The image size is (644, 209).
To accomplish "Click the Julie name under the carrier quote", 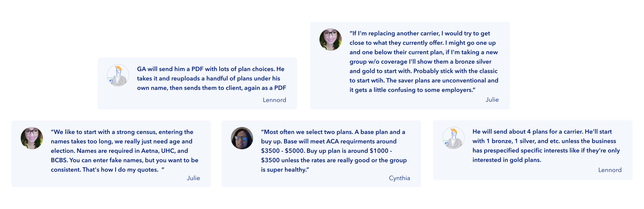I will pos(492,100).
